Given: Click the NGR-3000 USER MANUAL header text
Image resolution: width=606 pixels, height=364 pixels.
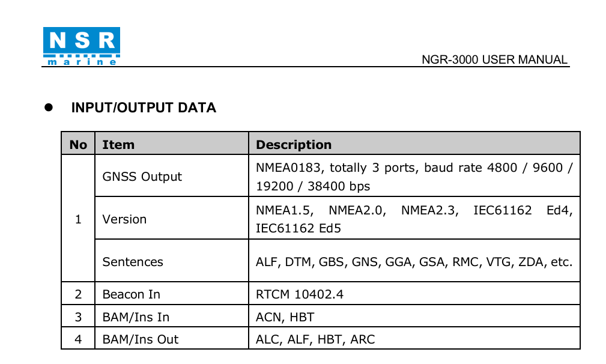Looking at the screenshot, I should [x=494, y=60].
